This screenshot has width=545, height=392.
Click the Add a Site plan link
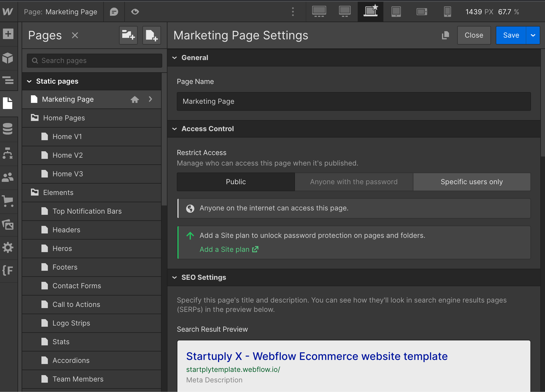click(225, 249)
